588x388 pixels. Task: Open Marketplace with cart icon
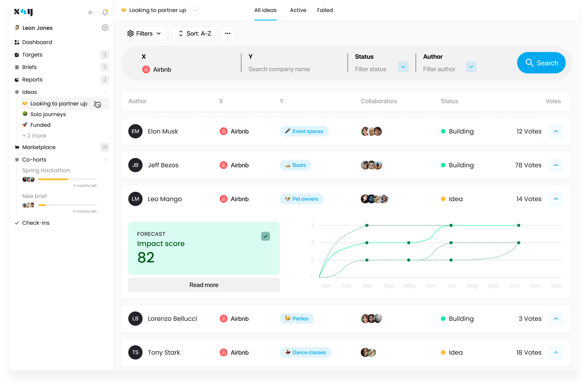coord(39,147)
